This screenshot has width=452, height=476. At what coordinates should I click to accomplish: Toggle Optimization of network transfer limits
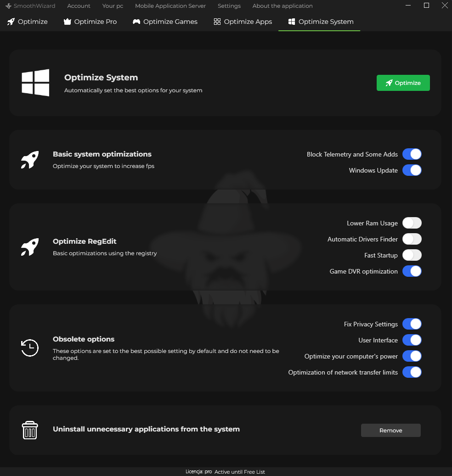[x=412, y=372]
